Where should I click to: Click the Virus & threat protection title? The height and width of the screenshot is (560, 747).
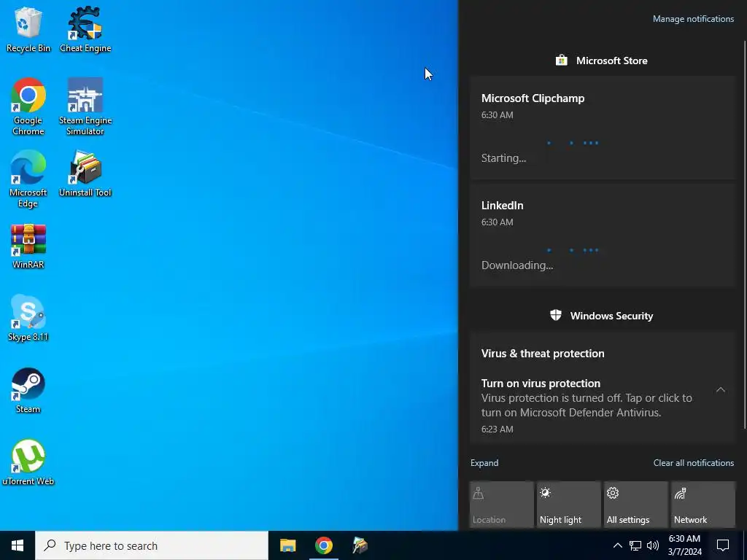(543, 354)
